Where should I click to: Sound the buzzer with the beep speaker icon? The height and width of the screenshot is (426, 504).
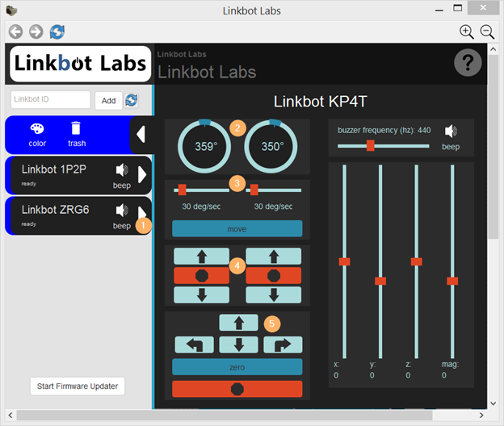tap(451, 132)
